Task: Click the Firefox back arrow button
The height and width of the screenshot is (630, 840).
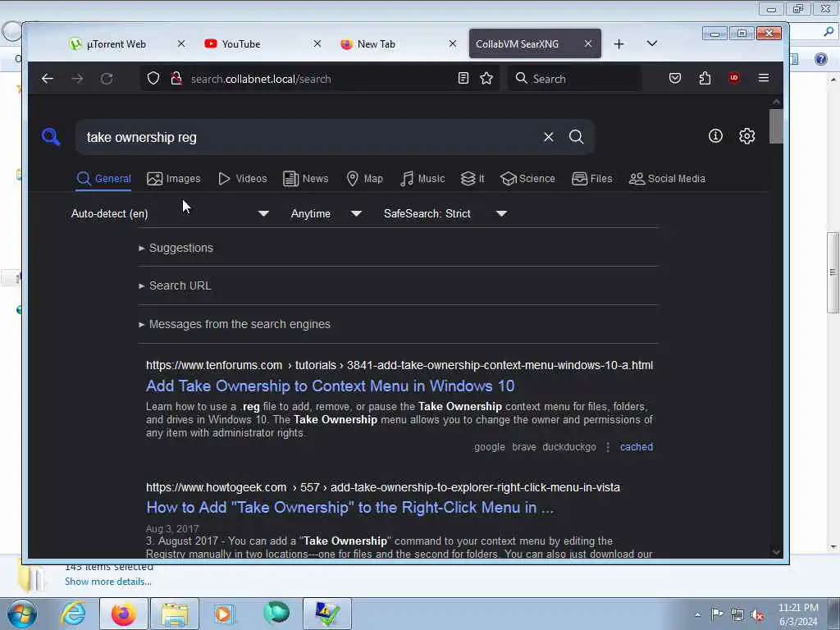Action: click(x=47, y=79)
